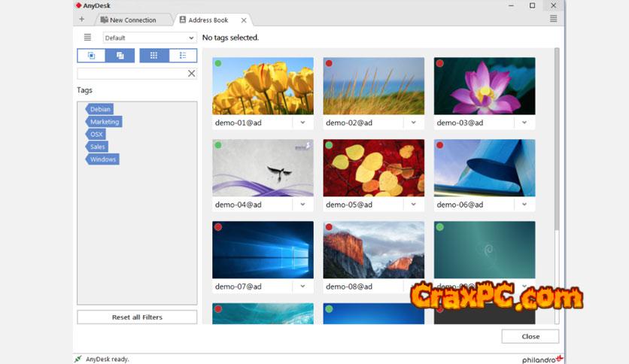629x364 pixels.
Task: Filter by the Debian tag
Action: tap(99, 109)
